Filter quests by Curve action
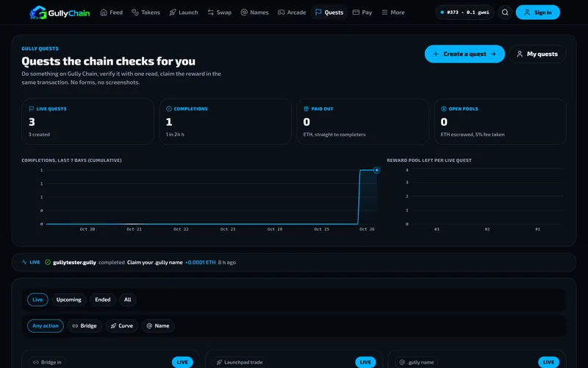The height and width of the screenshot is (368, 588). click(x=121, y=326)
